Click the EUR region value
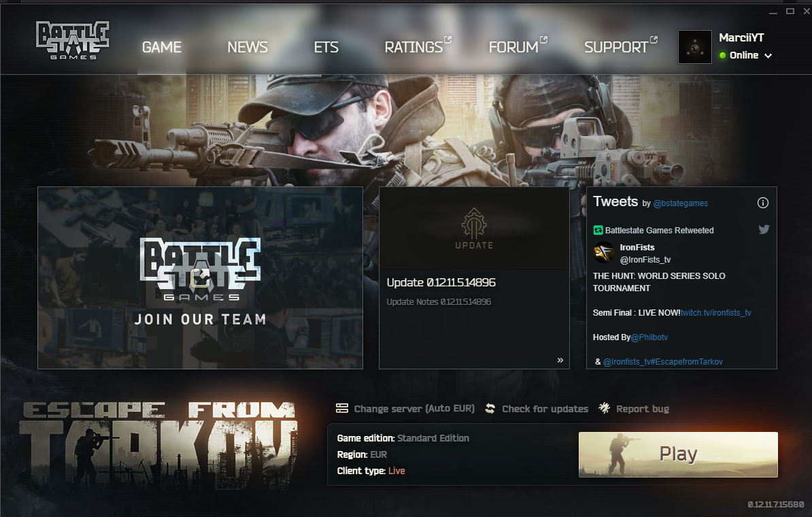The image size is (812, 517). 379,455
